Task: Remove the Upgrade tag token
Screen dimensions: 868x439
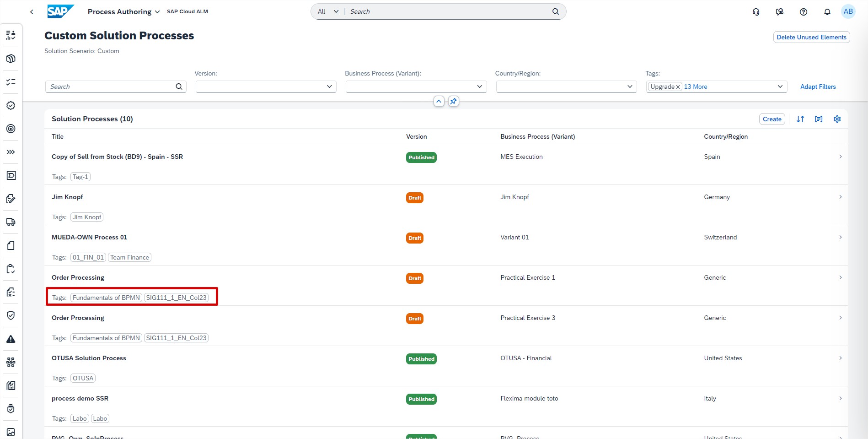Action: (678, 87)
